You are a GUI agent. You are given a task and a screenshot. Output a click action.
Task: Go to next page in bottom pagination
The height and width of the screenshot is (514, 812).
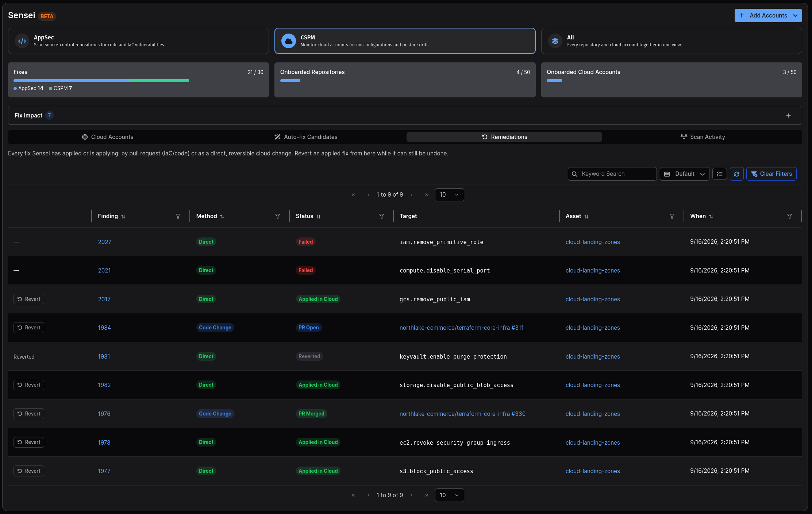tap(411, 495)
